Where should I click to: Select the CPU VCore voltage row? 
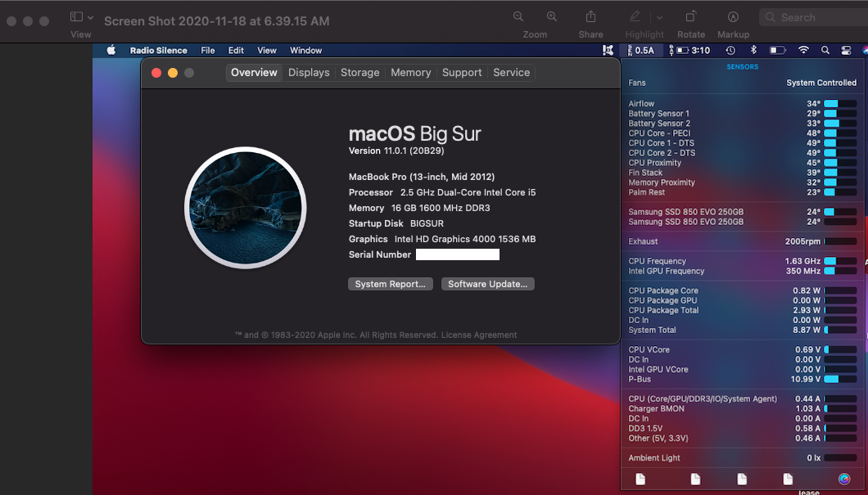[x=743, y=349]
